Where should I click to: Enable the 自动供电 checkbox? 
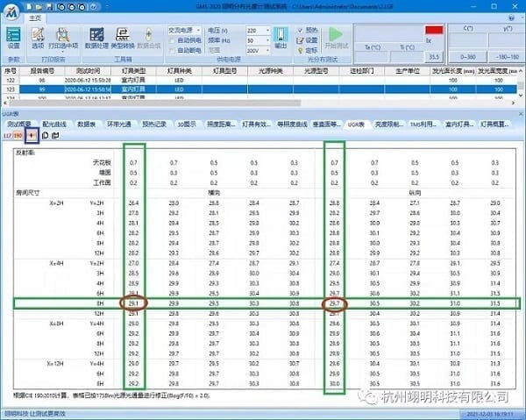pos(172,39)
